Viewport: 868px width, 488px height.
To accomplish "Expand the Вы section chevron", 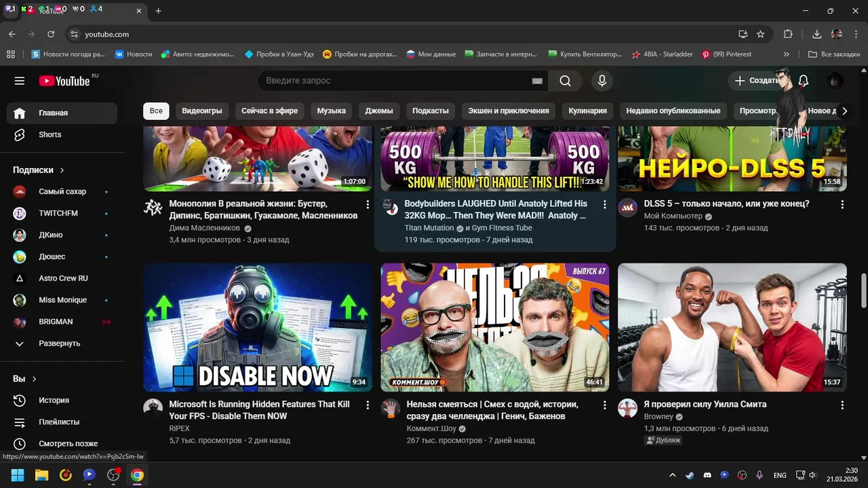I will tap(35, 379).
